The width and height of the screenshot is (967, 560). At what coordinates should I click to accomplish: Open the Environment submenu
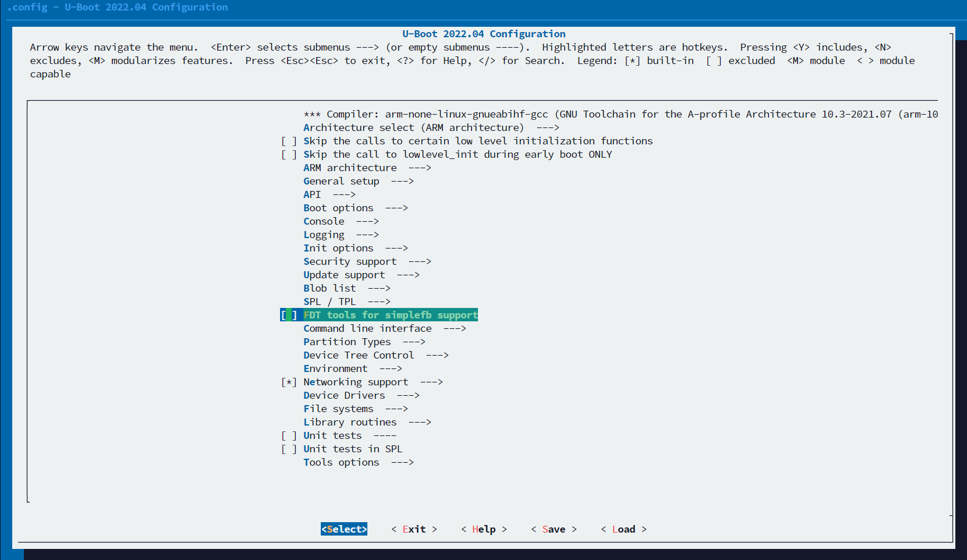(353, 368)
